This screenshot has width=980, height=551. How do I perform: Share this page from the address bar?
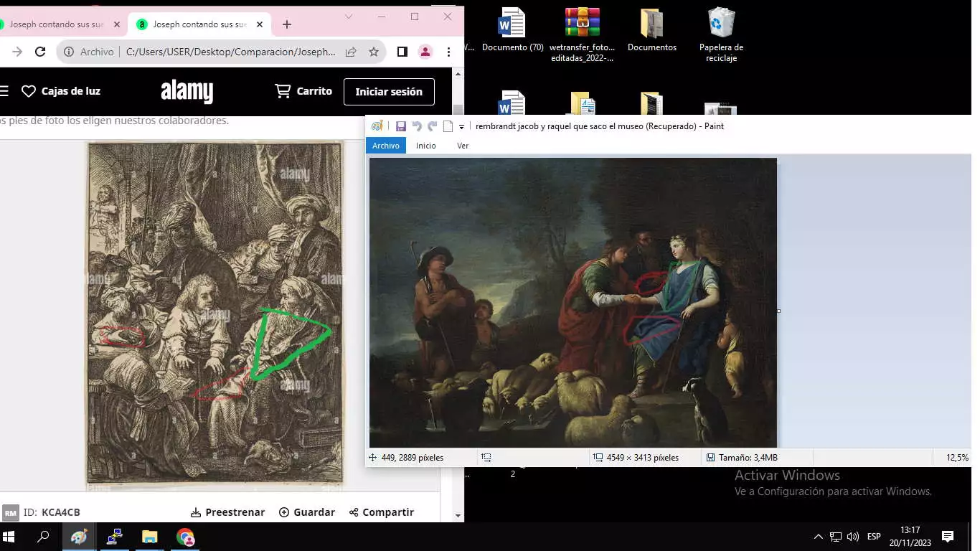[x=351, y=52]
